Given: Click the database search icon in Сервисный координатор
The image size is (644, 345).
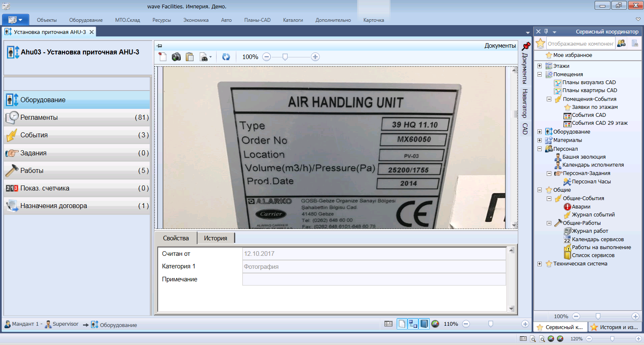Looking at the screenshot, I should click(635, 43).
